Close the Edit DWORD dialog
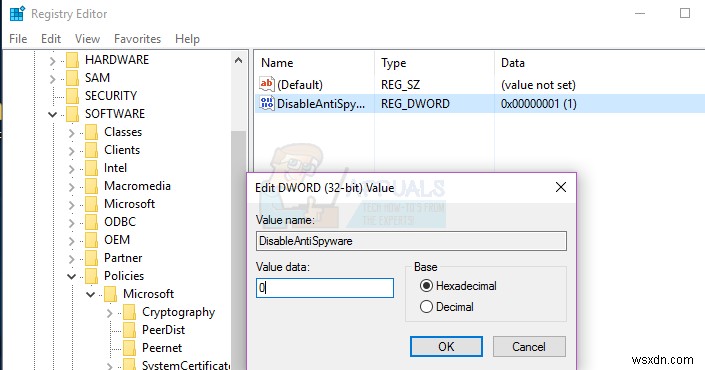The height and width of the screenshot is (370, 705). click(561, 187)
